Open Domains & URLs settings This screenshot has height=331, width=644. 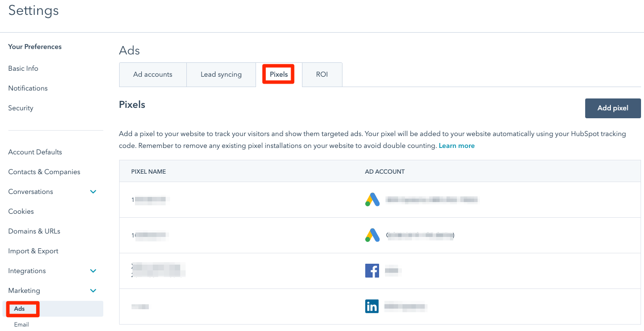click(34, 232)
